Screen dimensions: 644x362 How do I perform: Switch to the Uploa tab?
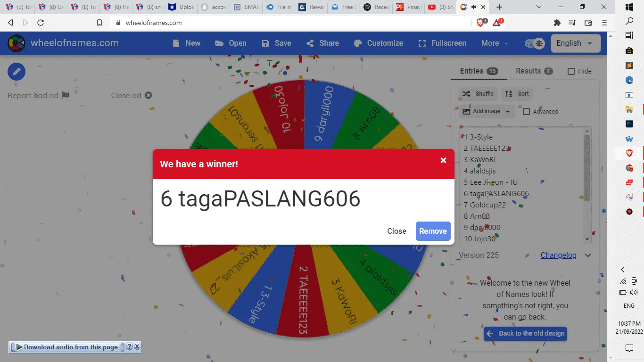coord(182,7)
